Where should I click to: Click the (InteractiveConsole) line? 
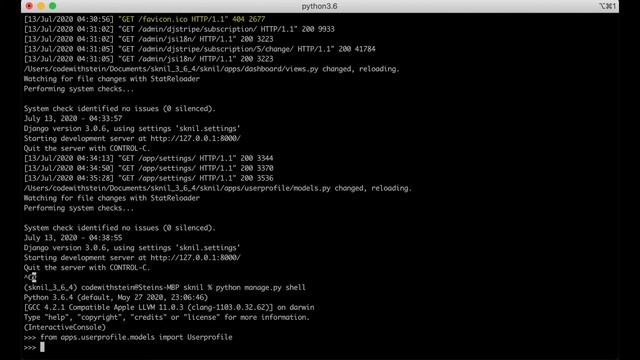pyautogui.click(x=64, y=327)
